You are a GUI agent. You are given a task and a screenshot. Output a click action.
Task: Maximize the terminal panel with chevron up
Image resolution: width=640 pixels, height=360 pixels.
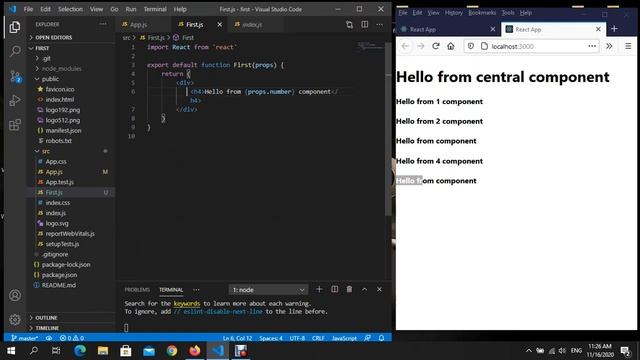[x=364, y=289]
